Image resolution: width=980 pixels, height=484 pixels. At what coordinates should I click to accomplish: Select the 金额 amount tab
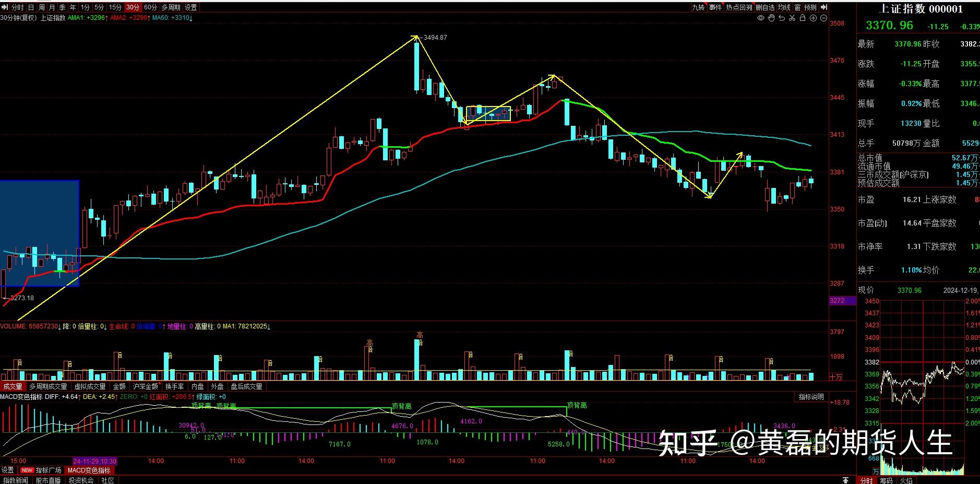[x=119, y=386]
